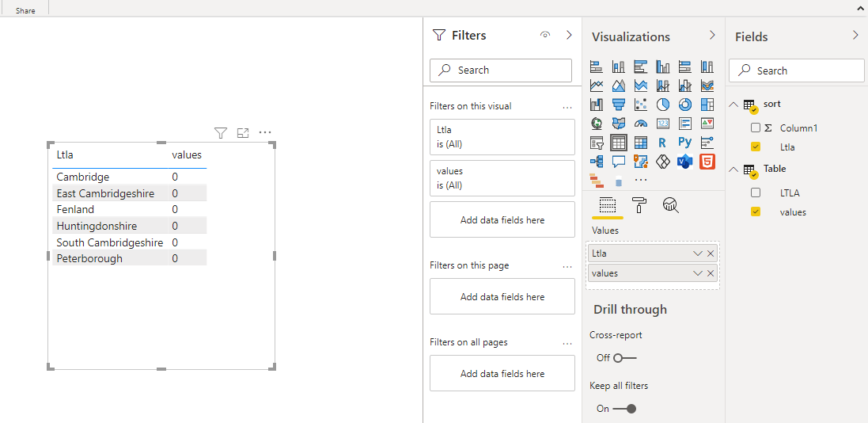Switch to the Format paint roller tab
The height and width of the screenshot is (423, 868).
(x=639, y=205)
